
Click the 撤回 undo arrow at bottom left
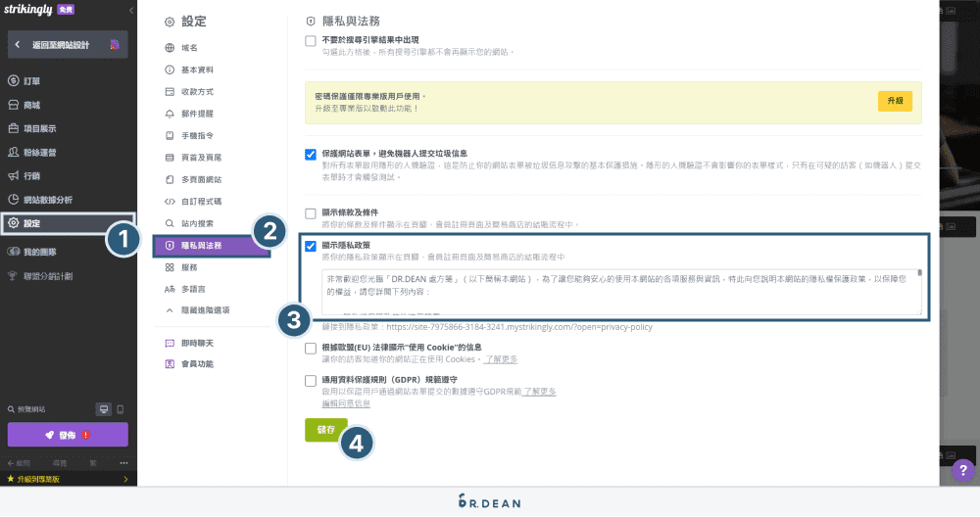click(18, 463)
